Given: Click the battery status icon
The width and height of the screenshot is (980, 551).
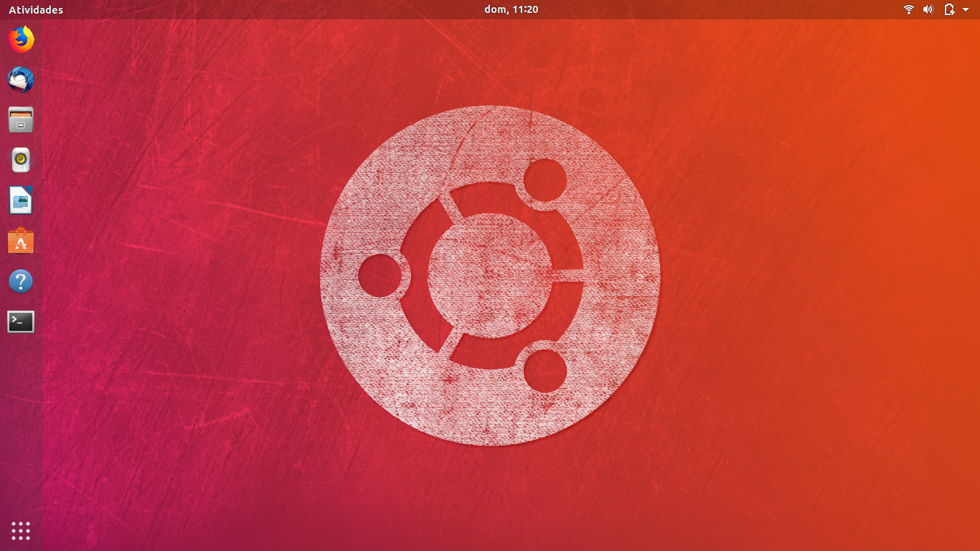Looking at the screenshot, I should coord(949,9).
